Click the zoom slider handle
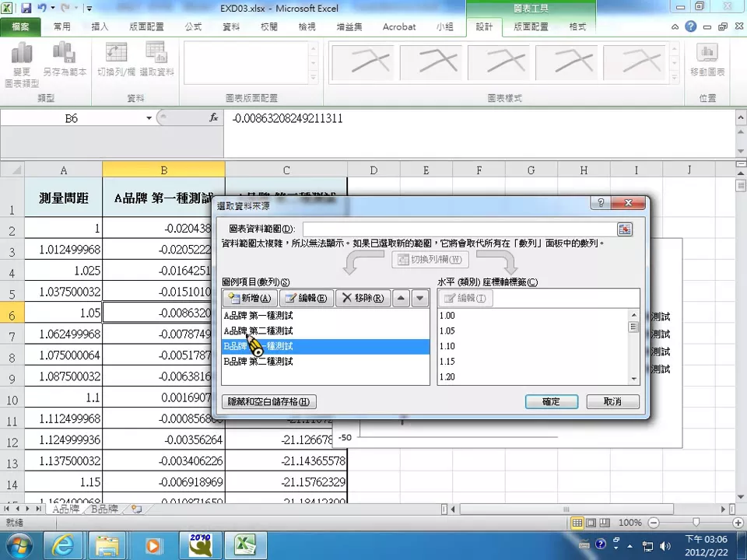747x560 pixels. pos(696,523)
